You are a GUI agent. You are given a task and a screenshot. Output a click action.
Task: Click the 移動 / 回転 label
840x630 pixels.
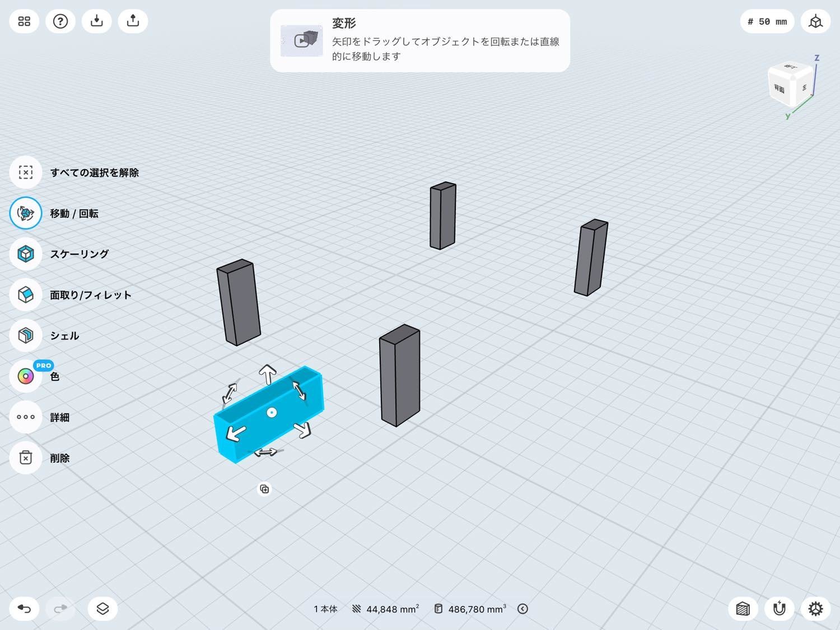pos(74,213)
